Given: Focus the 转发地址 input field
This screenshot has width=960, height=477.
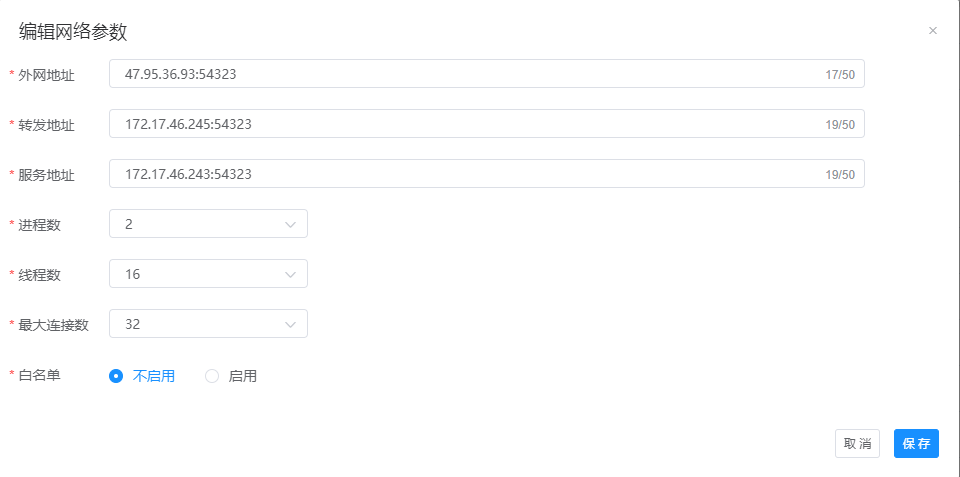Looking at the screenshot, I should (460, 124).
